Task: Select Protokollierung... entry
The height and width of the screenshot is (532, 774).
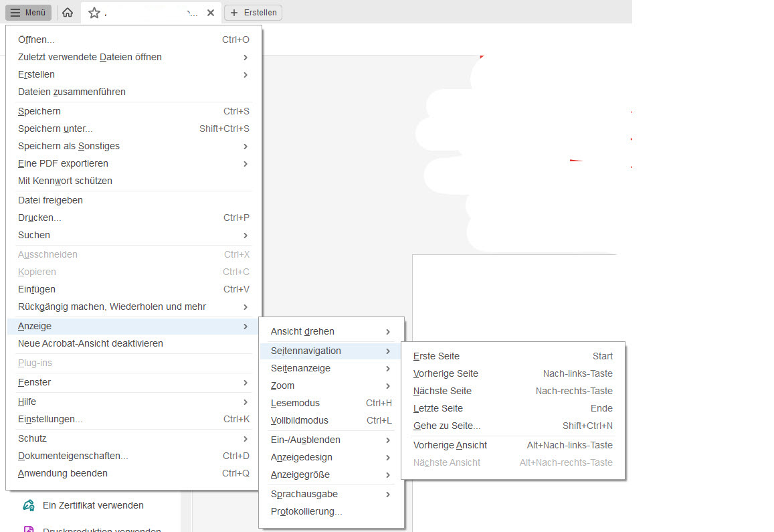Action: click(x=330, y=511)
